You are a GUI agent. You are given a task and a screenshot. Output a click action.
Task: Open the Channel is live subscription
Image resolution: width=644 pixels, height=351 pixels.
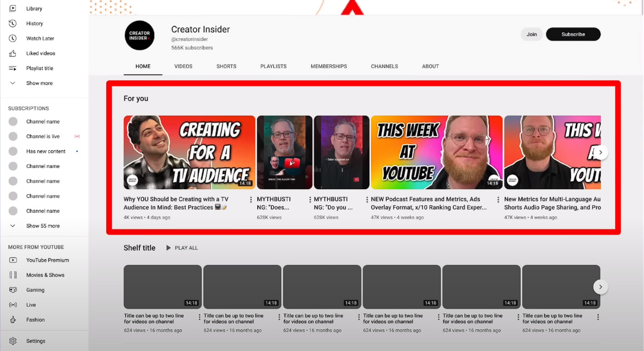tap(43, 137)
